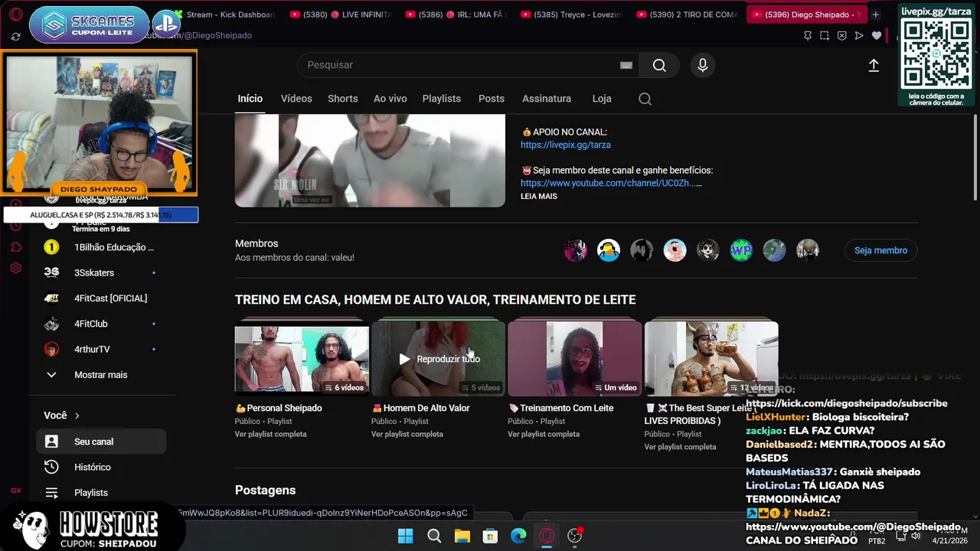The image size is (980, 551).
Task: Open Personal Sheipado playlist thumbnail
Action: pos(302,358)
